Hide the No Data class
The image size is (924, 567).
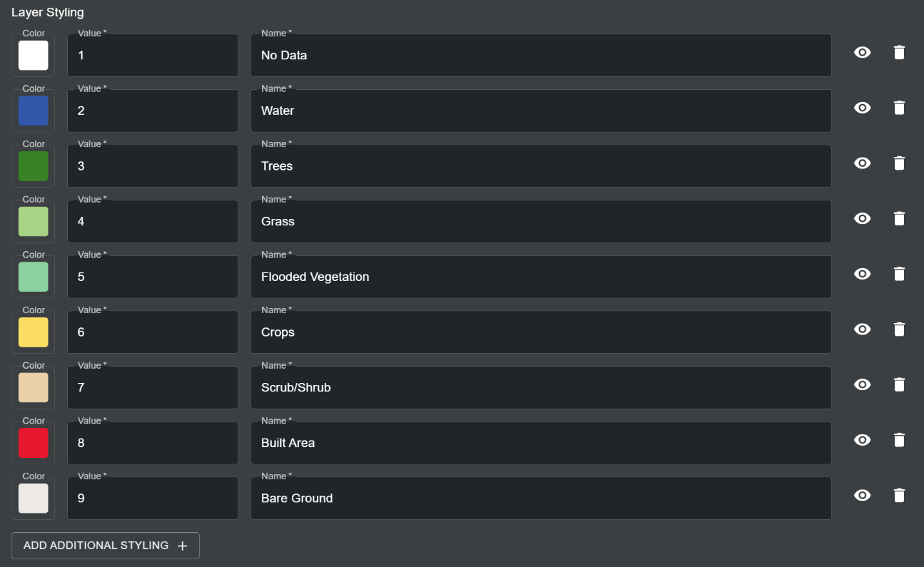(862, 52)
